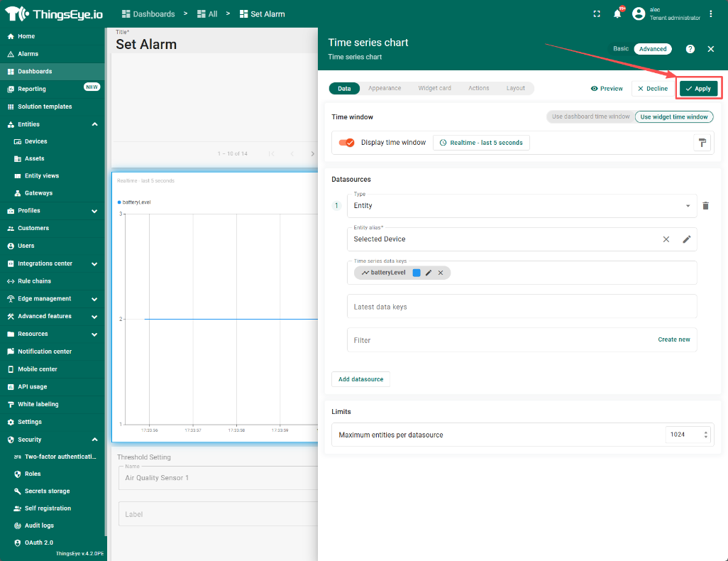Viewport: 728px width, 561px height.
Task: Delete the datasource with trash icon
Action: click(705, 206)
